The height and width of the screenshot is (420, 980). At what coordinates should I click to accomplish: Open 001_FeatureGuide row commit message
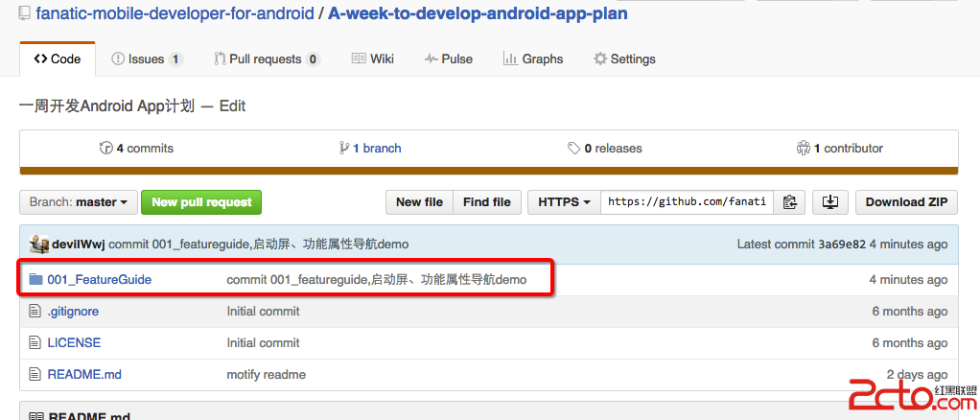[377, 279]
